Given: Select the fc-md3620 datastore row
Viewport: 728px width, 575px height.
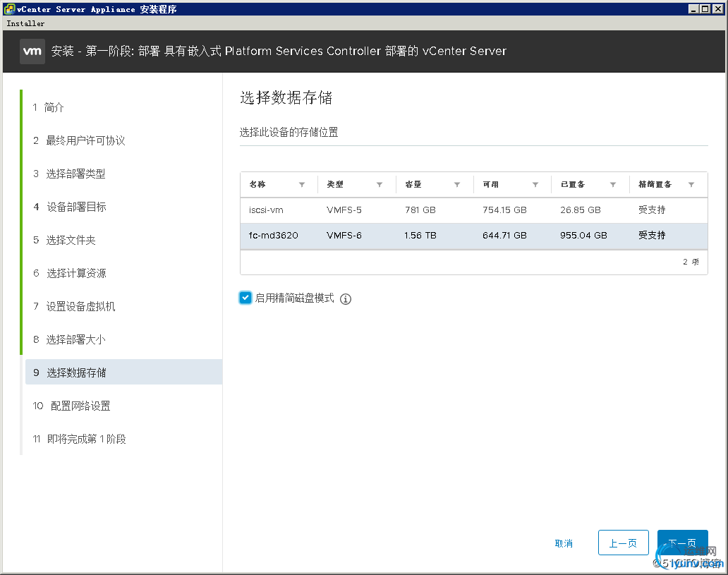Looking at the screenshot, I should click(473, 236).
